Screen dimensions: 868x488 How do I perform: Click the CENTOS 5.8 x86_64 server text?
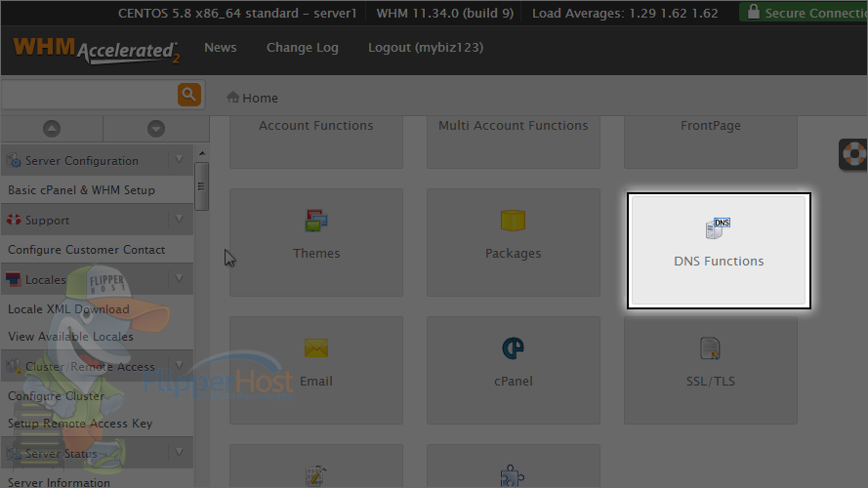[237, 13]
